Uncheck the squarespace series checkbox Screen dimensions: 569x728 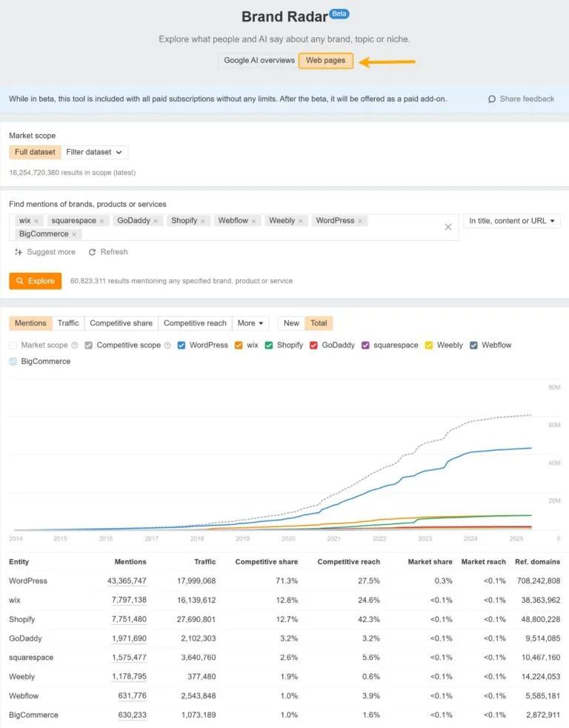click(365, 345)
